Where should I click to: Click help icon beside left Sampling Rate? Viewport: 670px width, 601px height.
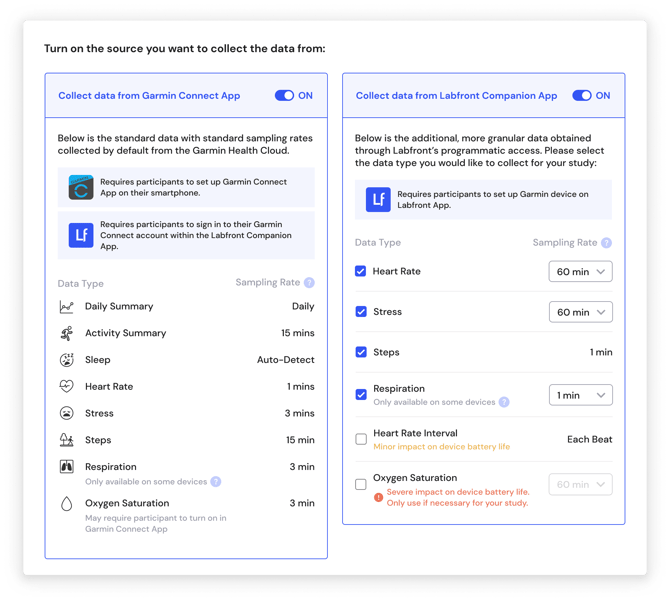point(309,283)
